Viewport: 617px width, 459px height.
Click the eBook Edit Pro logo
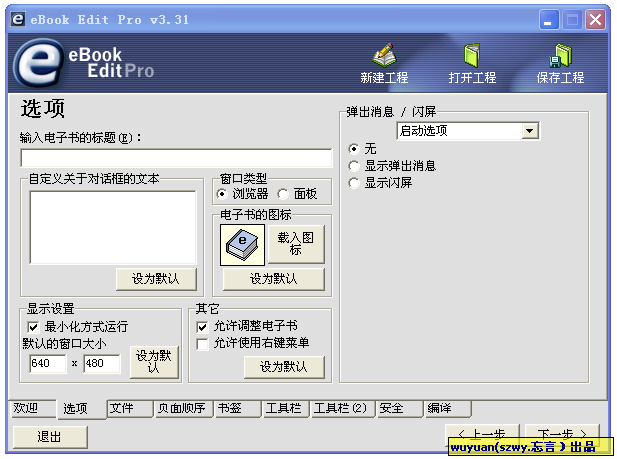click(85, 63)
